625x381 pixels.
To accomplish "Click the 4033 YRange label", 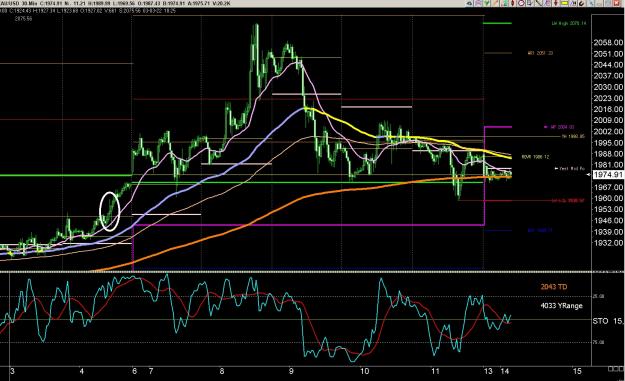I will pos(561,306).
